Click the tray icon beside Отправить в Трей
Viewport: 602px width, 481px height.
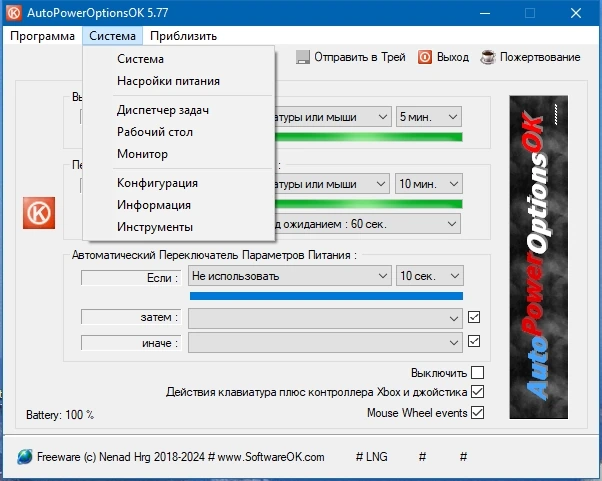click(303, 57)
